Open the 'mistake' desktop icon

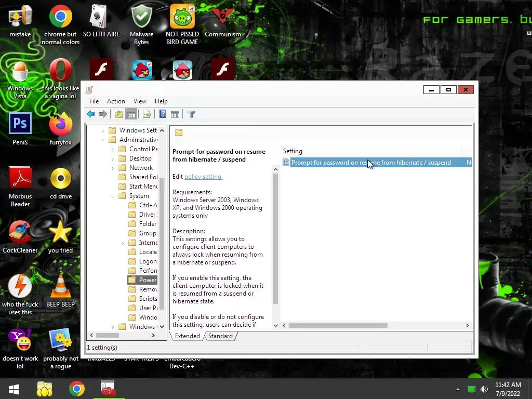20,21
